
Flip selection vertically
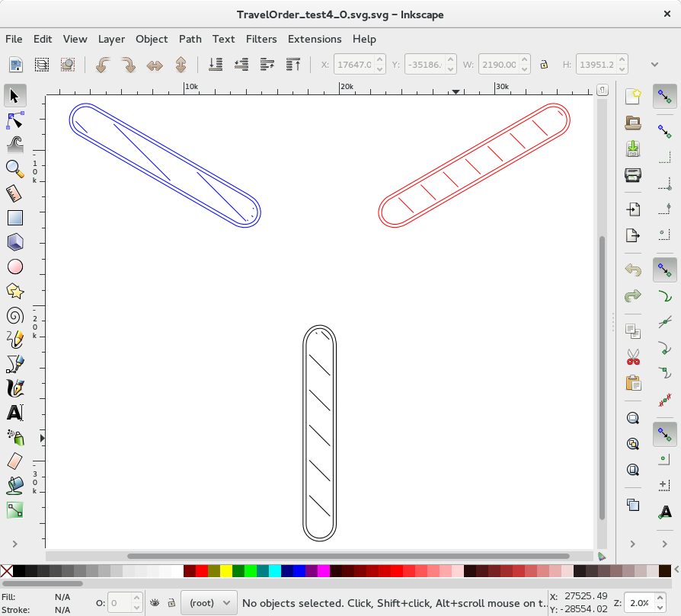181,65
